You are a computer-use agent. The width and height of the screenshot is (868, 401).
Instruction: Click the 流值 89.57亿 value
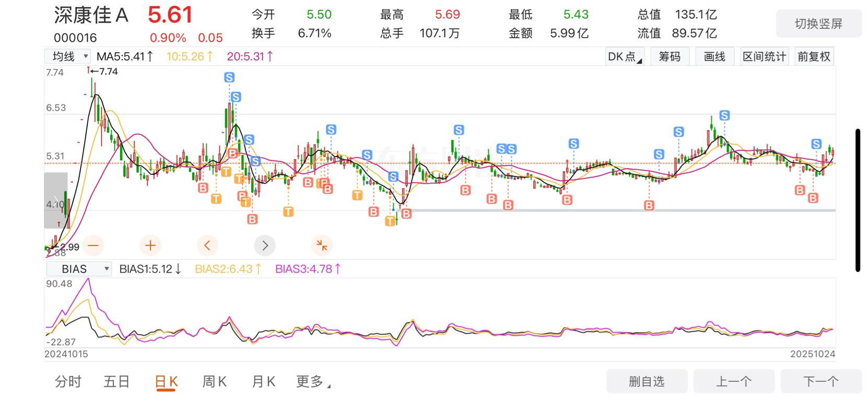coord(694,33)
